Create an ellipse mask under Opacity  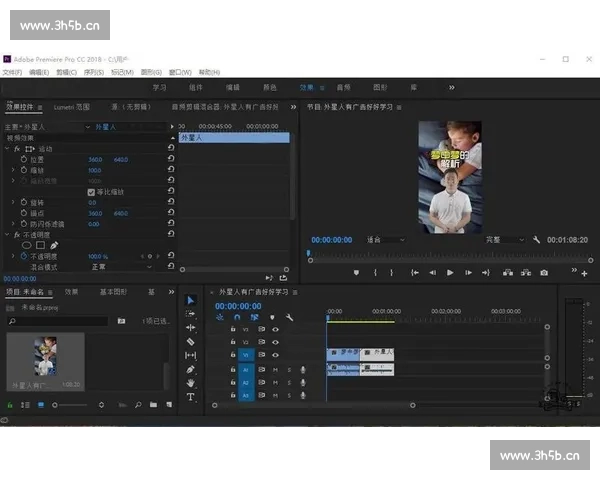[x=27, y=245]
